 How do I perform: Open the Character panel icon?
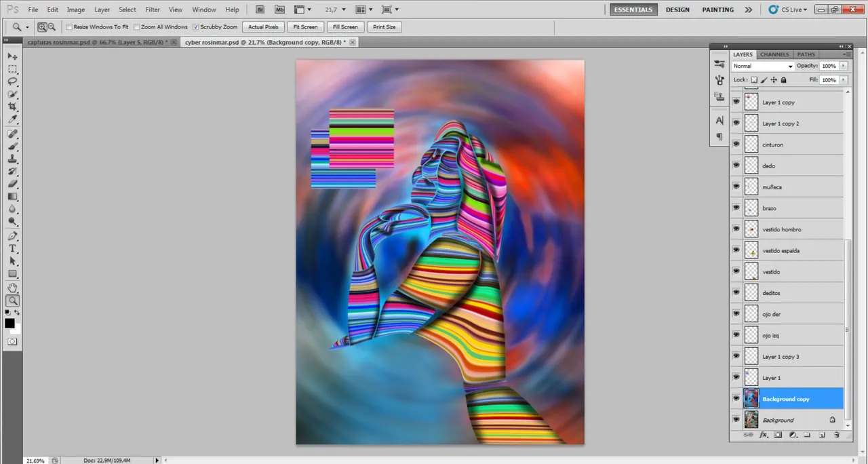click(719, 121)
